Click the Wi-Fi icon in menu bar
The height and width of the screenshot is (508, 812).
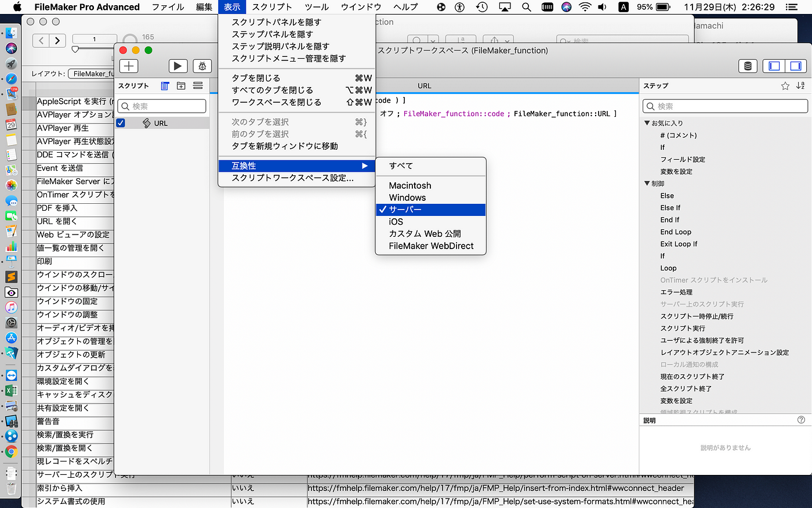point(585,7)
